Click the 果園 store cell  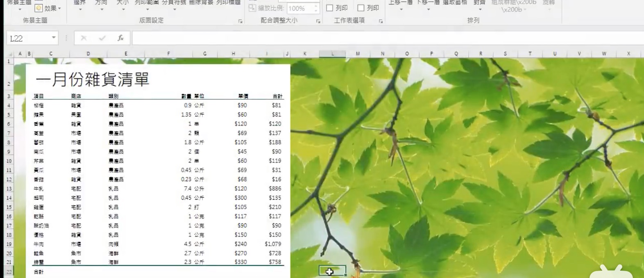pos(76,115)
